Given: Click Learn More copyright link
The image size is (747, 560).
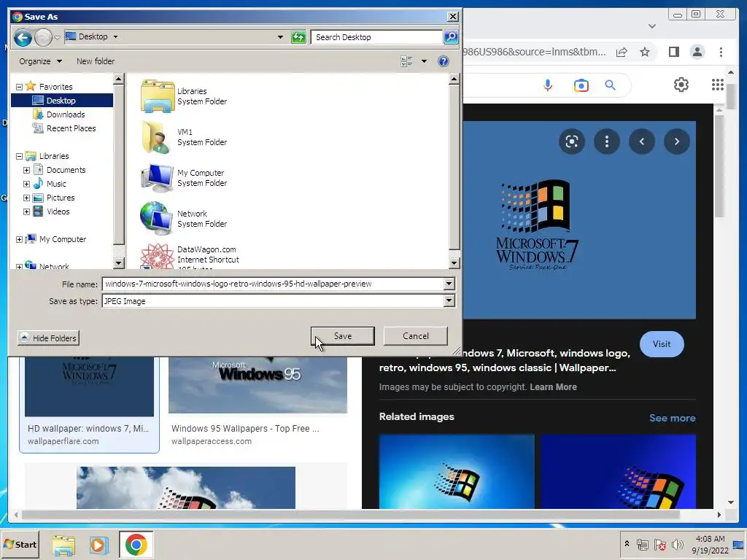Looking at the screenshot, I should (553, 387).
